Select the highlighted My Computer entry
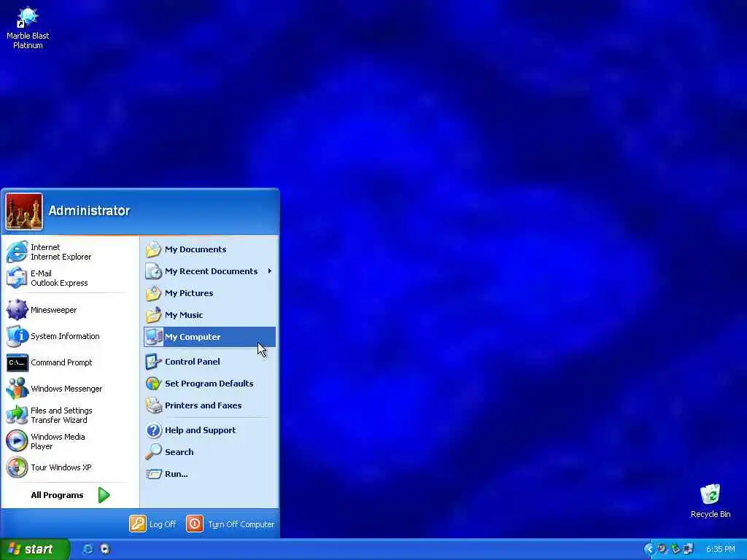The image size is (747, 560). pyautogui.click(x=209, y=337)
